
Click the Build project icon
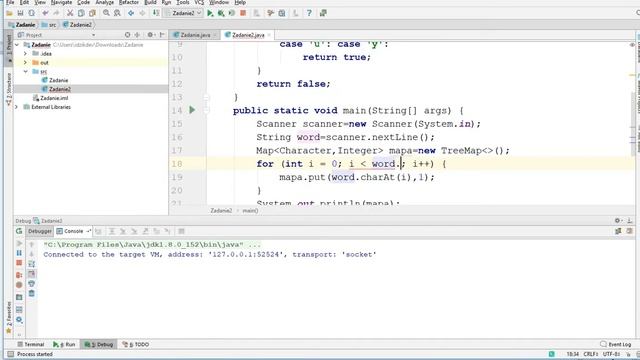[156, 13]
